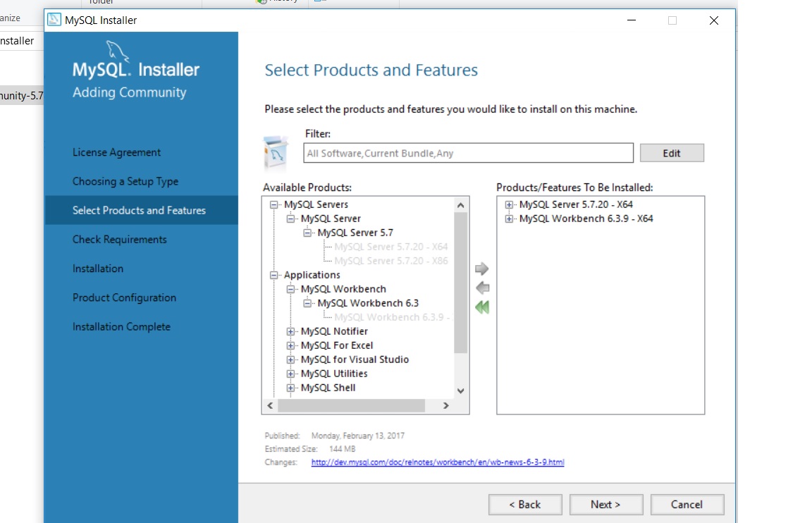Click the Filter text field
The height and width of the screenshot is (523, 812).
(468, 153)
